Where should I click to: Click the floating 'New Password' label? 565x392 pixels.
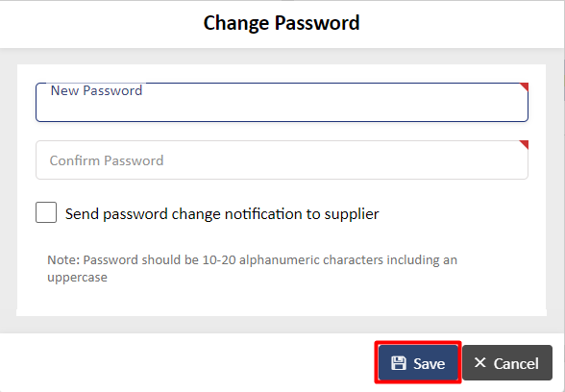[96, 90]
